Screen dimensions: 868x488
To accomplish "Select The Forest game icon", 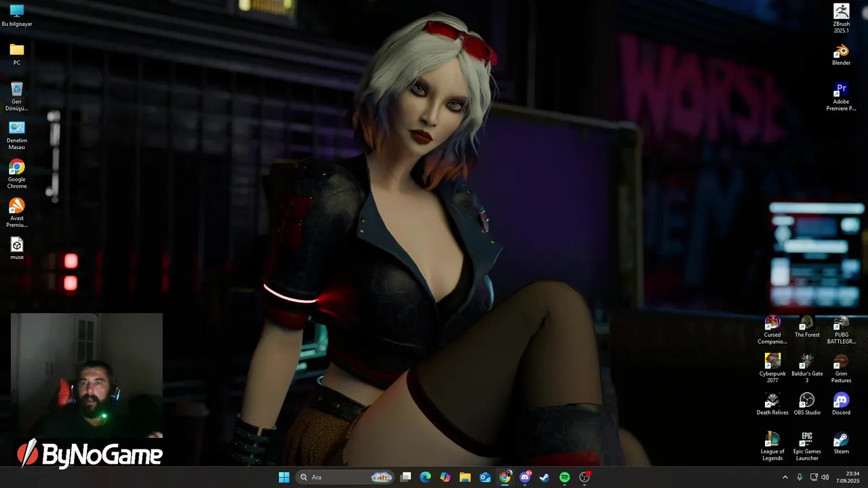I will 807,327.
